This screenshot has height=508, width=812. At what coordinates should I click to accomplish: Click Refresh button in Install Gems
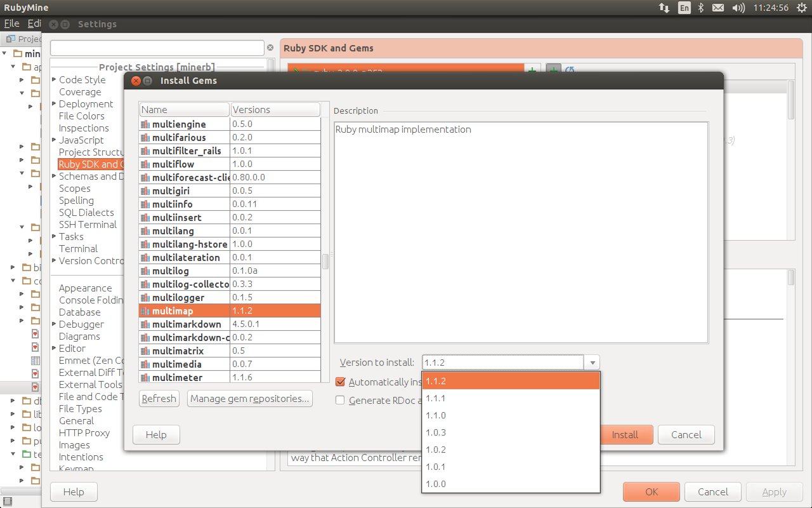point(159,399)
